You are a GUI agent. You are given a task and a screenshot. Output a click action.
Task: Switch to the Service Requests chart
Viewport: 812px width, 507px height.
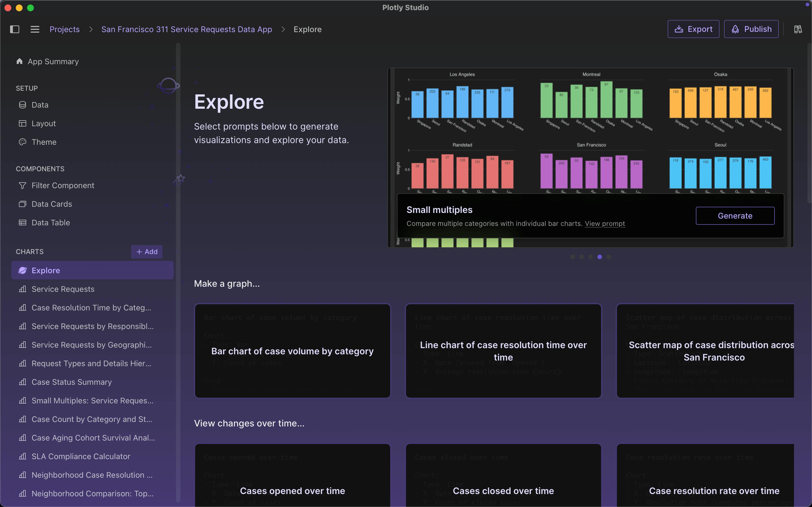[x=63, y=289]
